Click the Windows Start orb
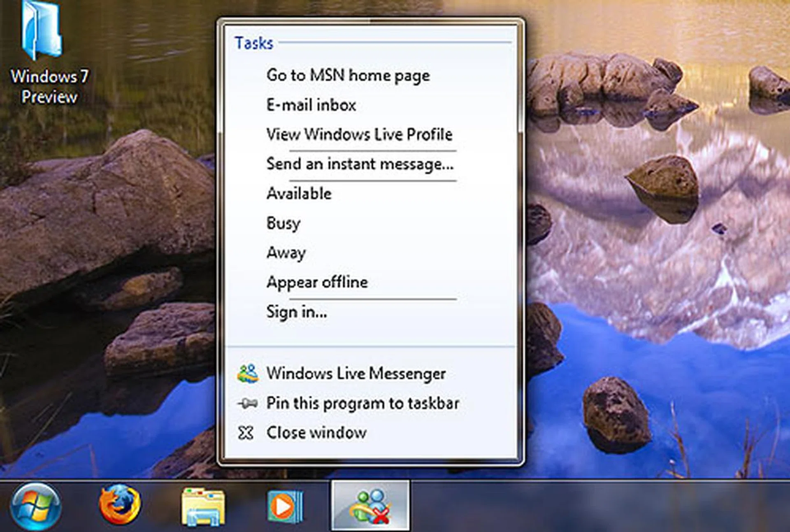The height and width of the screenshot is (532, 790). 35,506
